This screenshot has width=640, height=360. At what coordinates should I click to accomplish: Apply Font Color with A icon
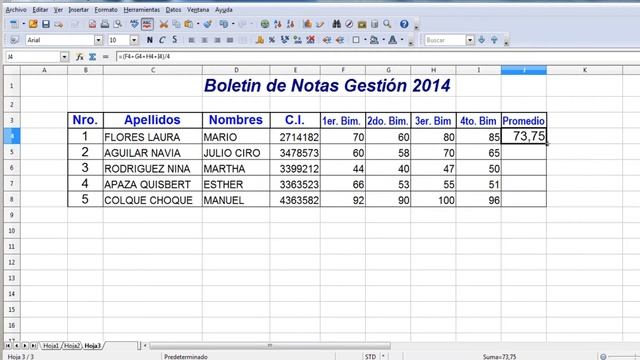pyautogui.click(x=393, y=40)
